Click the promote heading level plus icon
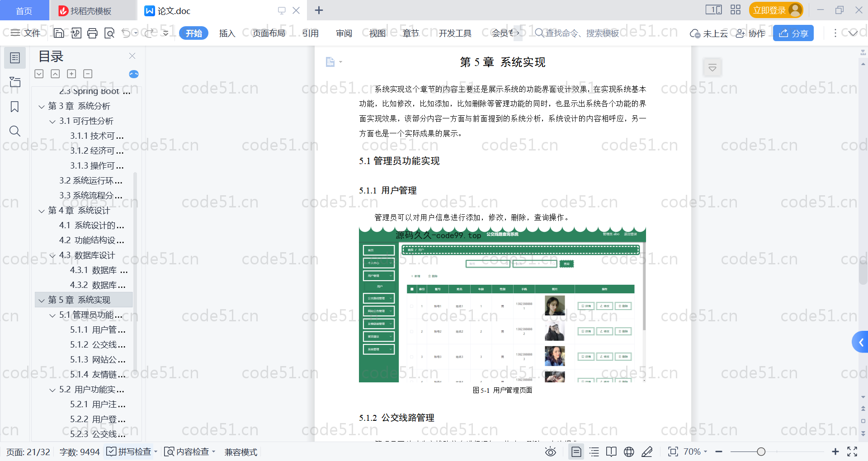This screenshot has height=461, width=868. 71,74
